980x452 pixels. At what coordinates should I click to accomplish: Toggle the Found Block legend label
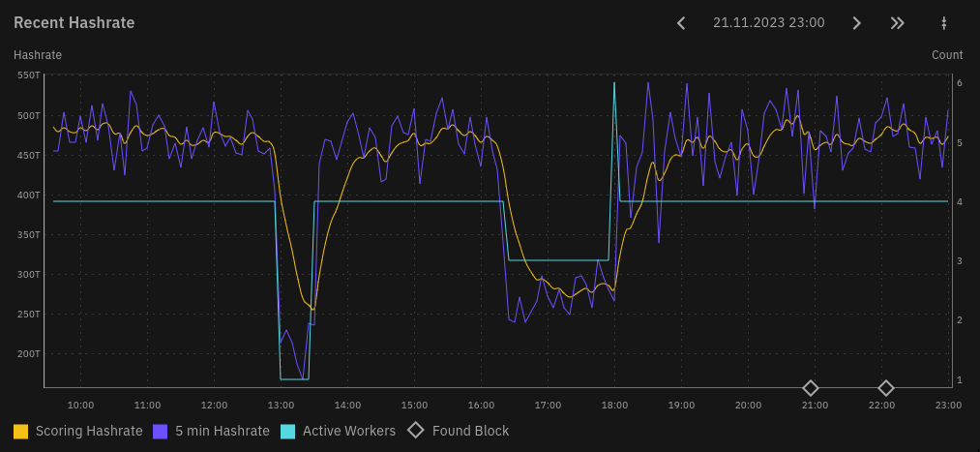470,431
